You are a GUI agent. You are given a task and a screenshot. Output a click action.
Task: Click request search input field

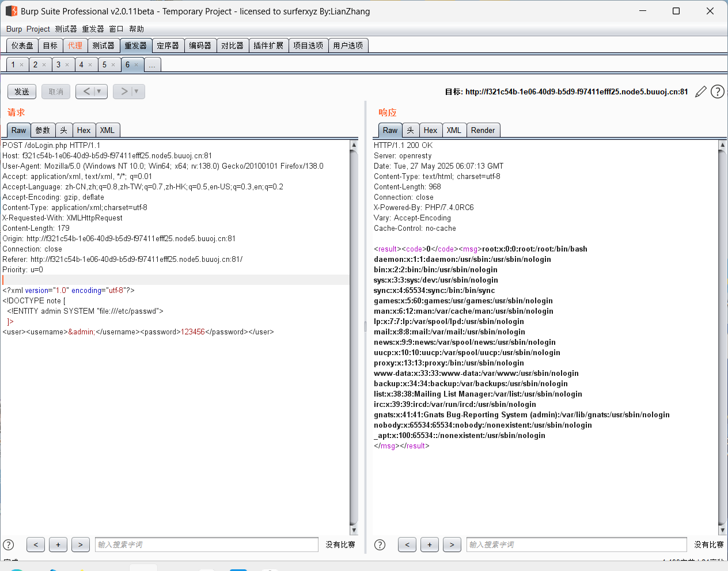(x=207, y=545)
